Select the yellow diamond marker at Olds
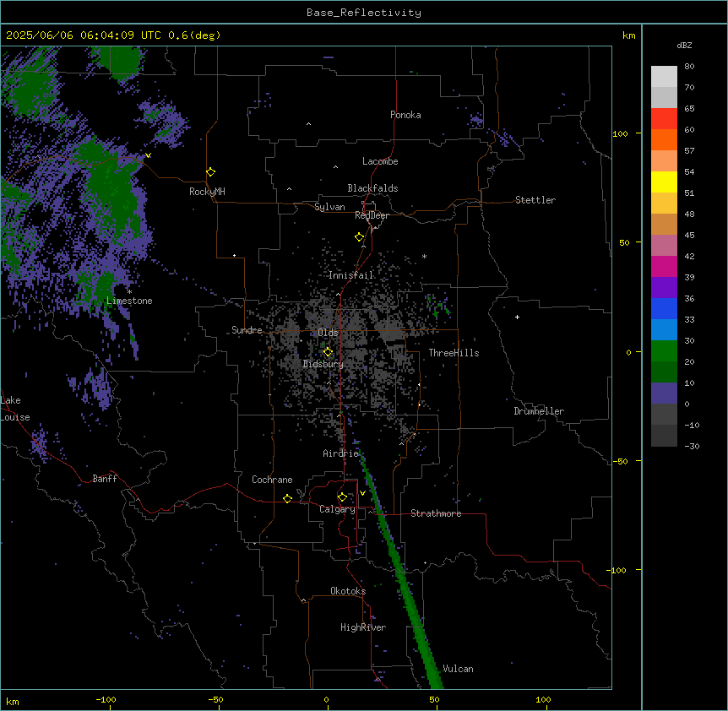The width and height of the screenshot is (728, 711). point(328,352)
